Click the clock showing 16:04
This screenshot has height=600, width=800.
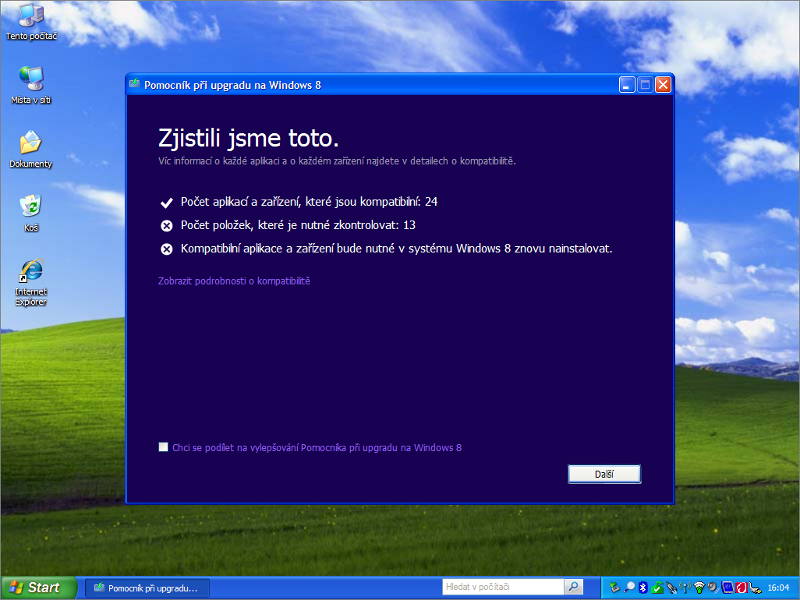(778, 588)
